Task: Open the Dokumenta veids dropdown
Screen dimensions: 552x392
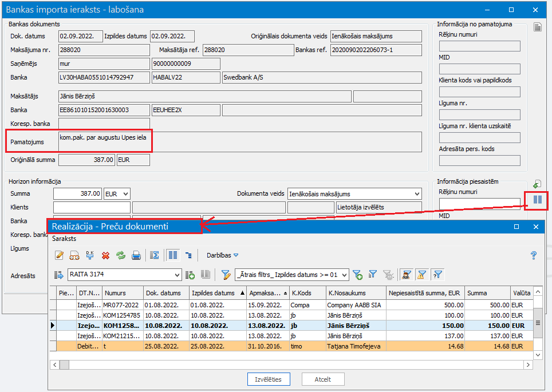Action: 416,194
